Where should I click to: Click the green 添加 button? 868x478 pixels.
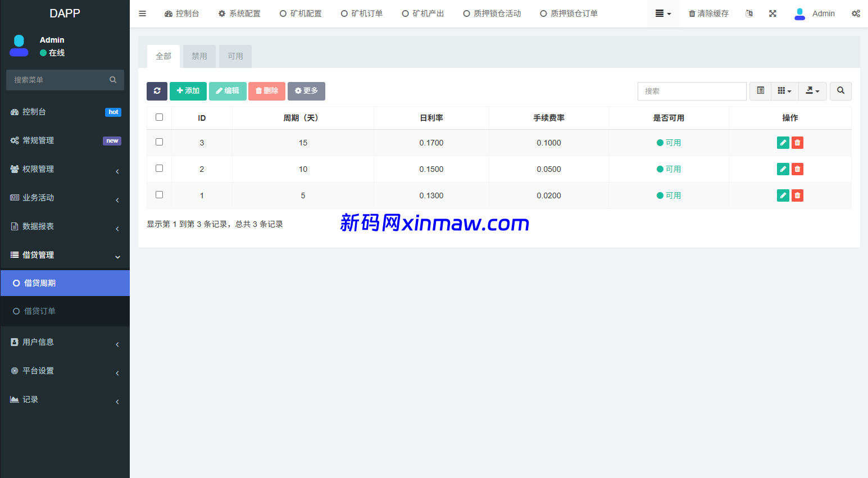[188, 91]
